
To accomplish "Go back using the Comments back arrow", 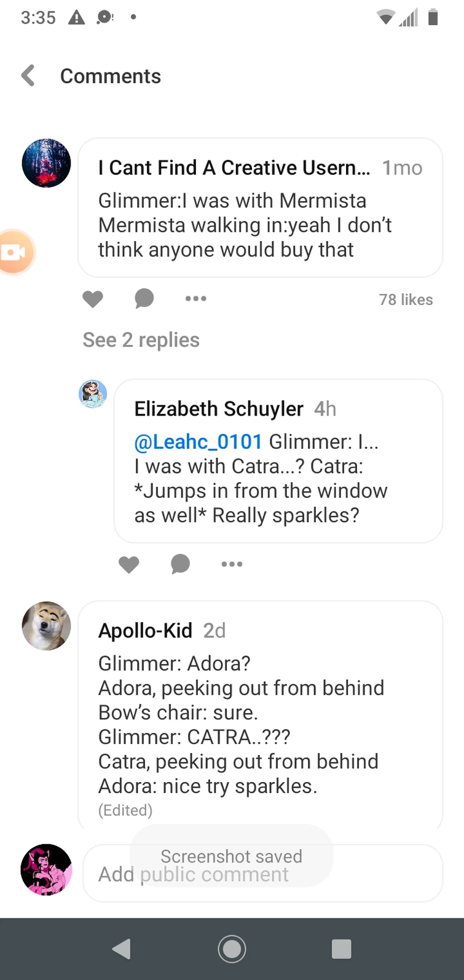I will pos(28,76).
